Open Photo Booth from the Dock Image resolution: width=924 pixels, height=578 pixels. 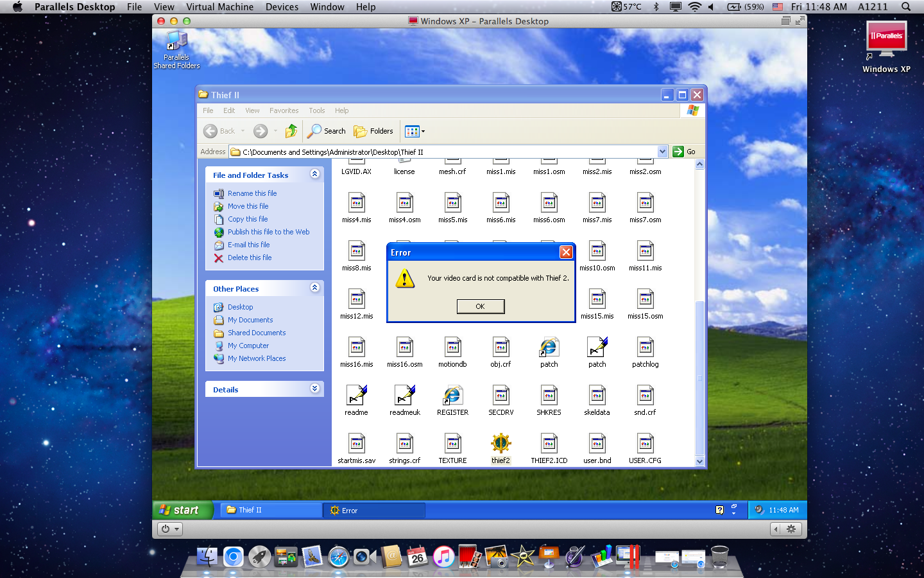coord(470,556)
